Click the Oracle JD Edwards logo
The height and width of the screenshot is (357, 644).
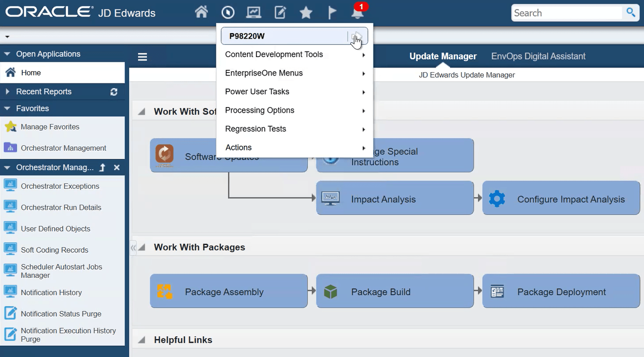[x=81, y=12]
